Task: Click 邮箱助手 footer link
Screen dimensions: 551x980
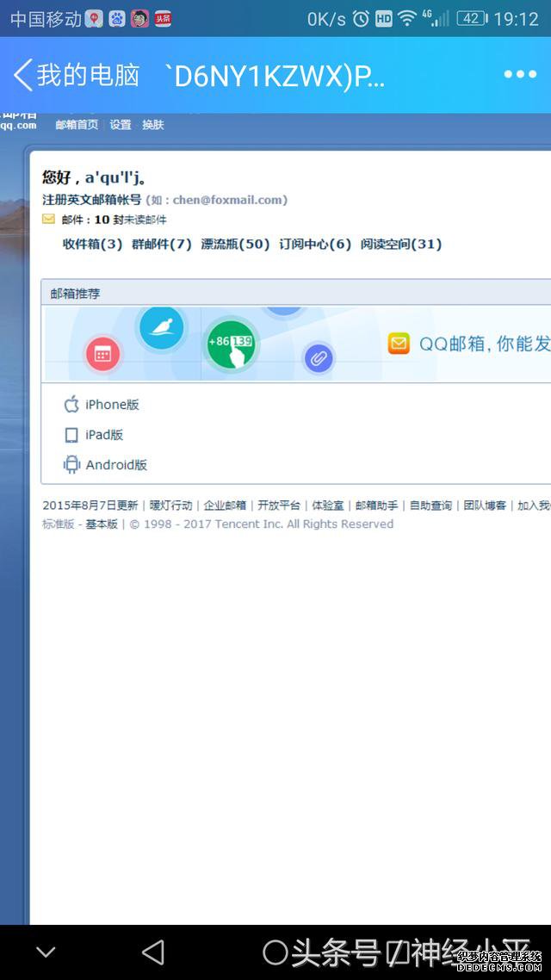Action: 377,505
